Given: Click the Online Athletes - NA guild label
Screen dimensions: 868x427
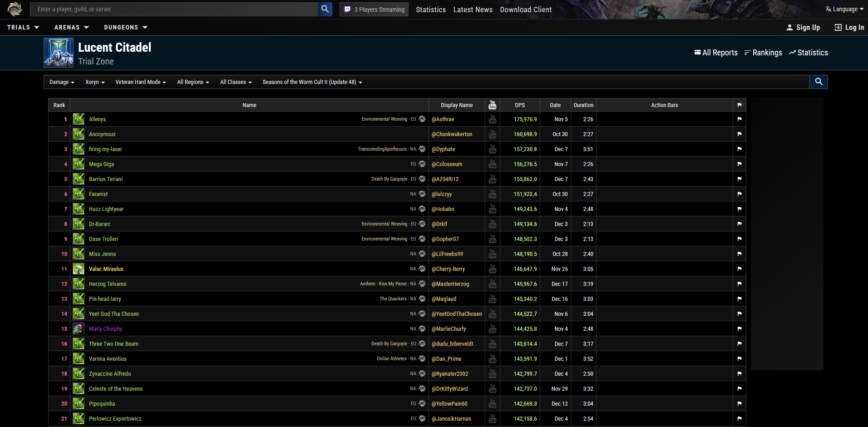Looking at the screenshot, I should (396, 358).
